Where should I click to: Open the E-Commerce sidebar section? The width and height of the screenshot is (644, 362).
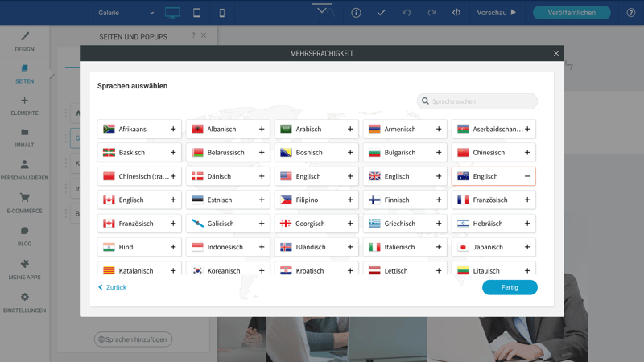24,203
